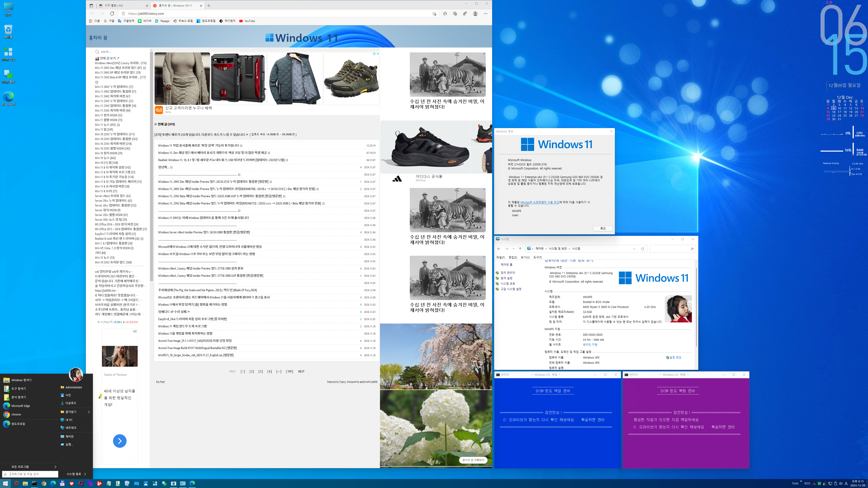This screenshot has width=868, height=488.
Task: Click 확인 in the Windows 정보 dialog
Action: [x=603, y=228]
